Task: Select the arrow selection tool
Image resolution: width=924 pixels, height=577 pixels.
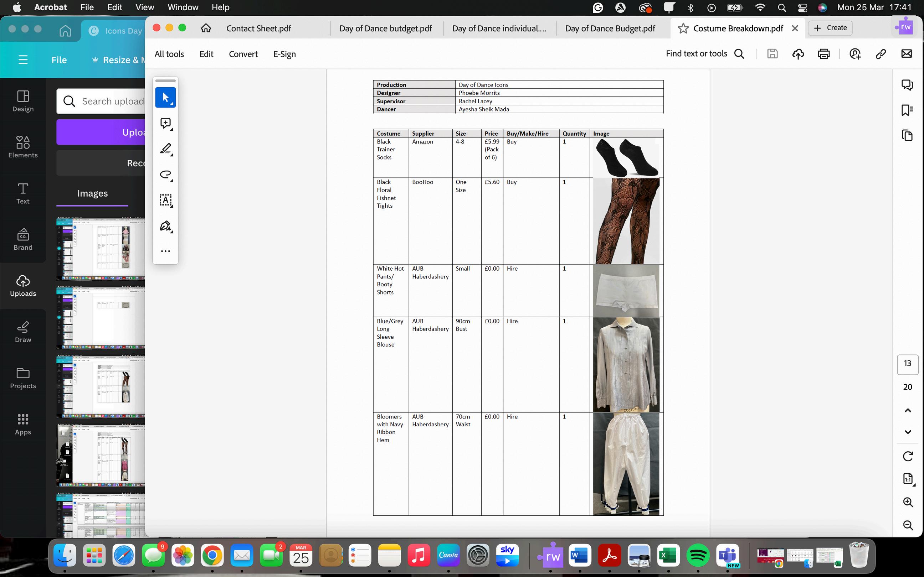Action: [165, 98]
